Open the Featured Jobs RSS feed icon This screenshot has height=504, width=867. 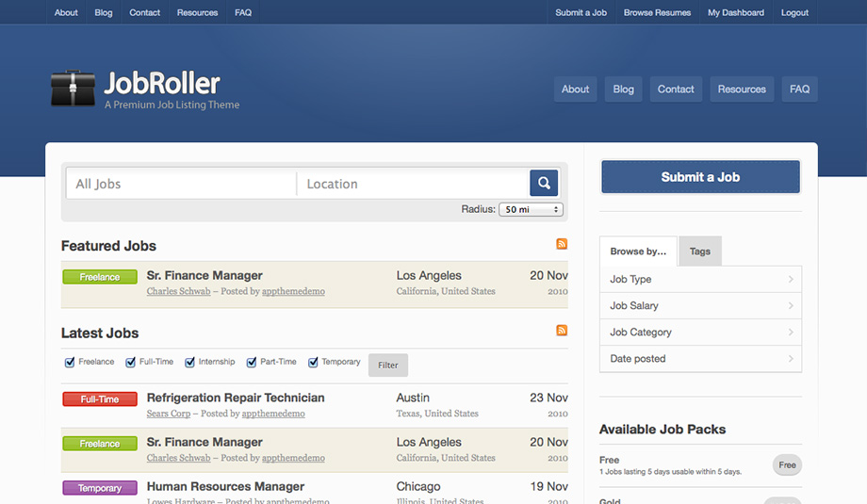click(562, 244)
